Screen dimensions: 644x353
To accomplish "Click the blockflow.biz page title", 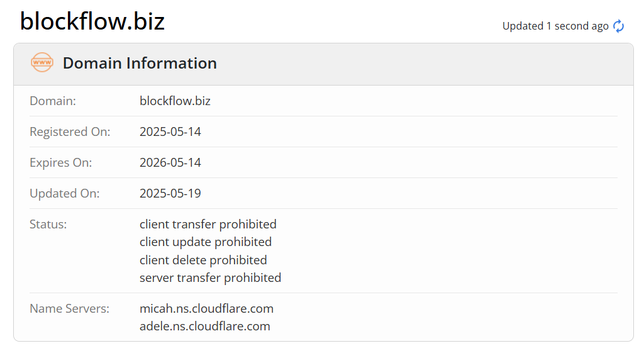I will pos(92,21).
